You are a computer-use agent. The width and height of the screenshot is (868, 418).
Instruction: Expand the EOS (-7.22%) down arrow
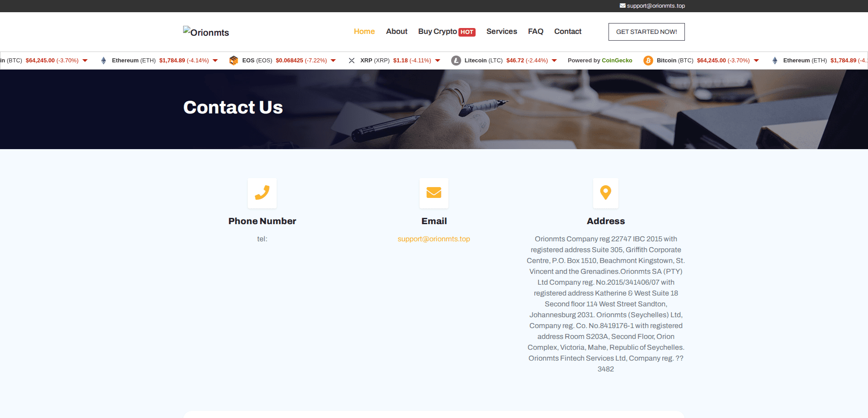[333, 61]
